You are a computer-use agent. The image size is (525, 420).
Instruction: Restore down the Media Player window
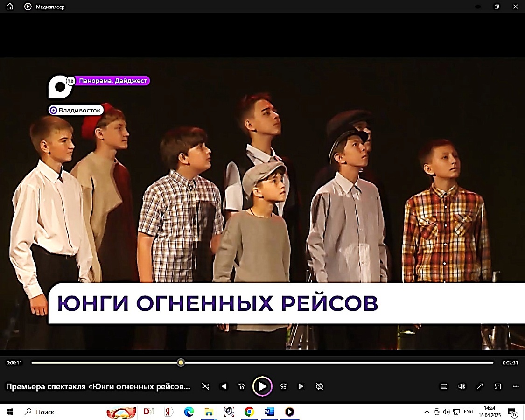click(497, 7)
